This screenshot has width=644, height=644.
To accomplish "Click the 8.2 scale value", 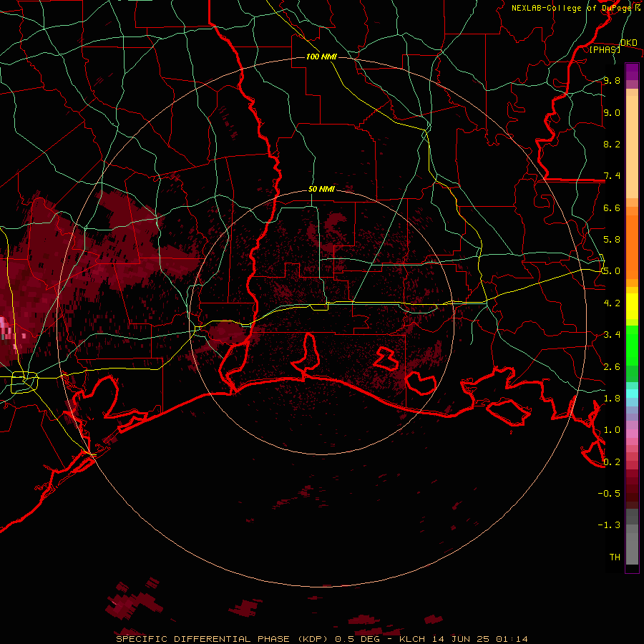I will click(x=612, y=144).
